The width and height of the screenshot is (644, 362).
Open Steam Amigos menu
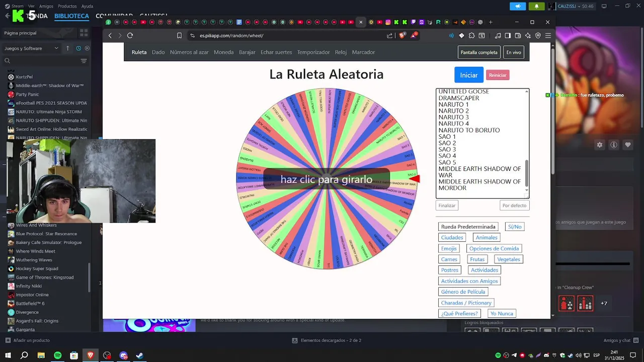point(46,6)
